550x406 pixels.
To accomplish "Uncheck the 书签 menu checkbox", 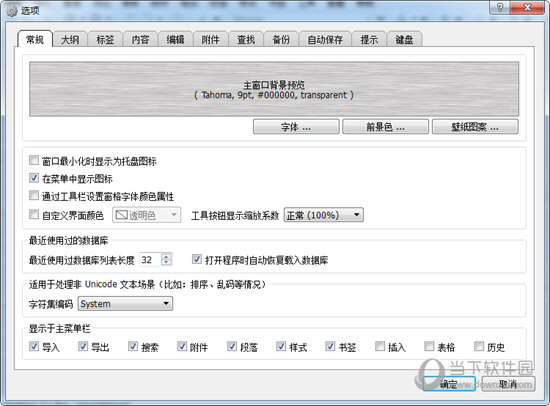I will click(330, 346).
